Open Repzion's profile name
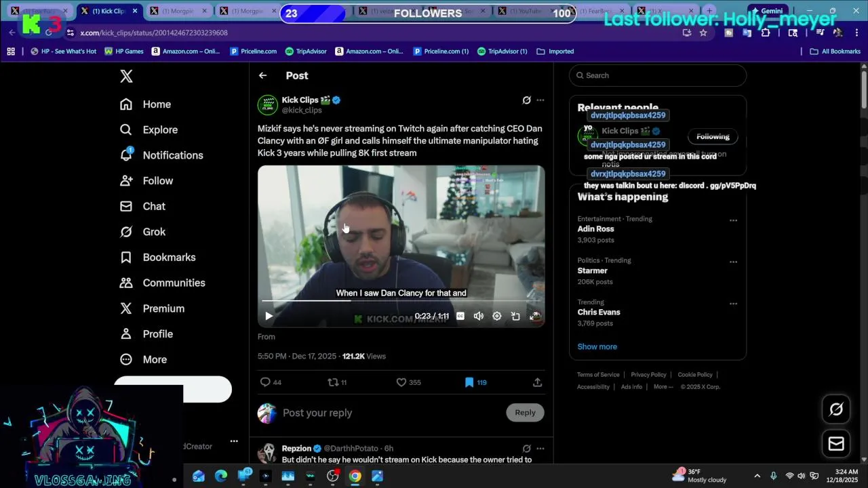Image resolution: width=868 pixels, height=488 pixels. 296,448
